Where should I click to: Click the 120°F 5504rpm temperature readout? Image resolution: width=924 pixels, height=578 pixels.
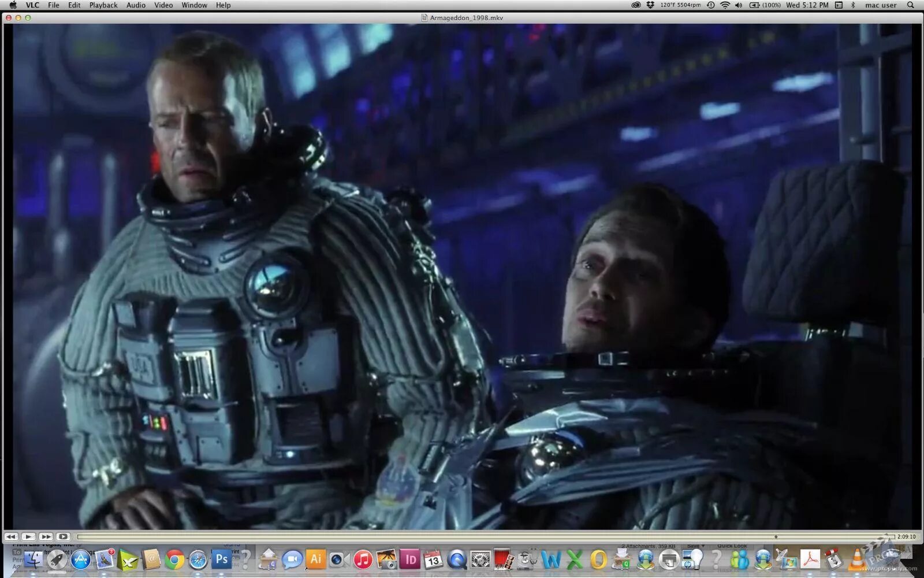click(681, 5)
